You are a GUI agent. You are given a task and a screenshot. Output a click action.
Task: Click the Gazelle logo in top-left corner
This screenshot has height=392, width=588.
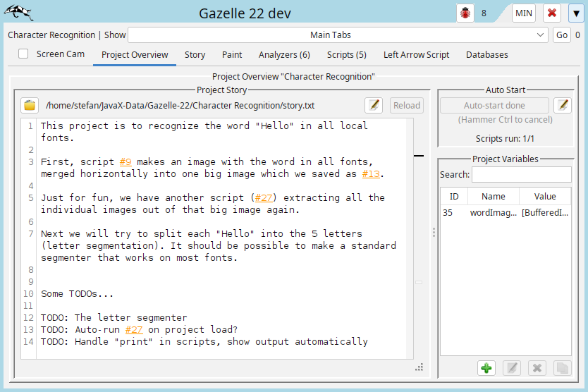18,13
